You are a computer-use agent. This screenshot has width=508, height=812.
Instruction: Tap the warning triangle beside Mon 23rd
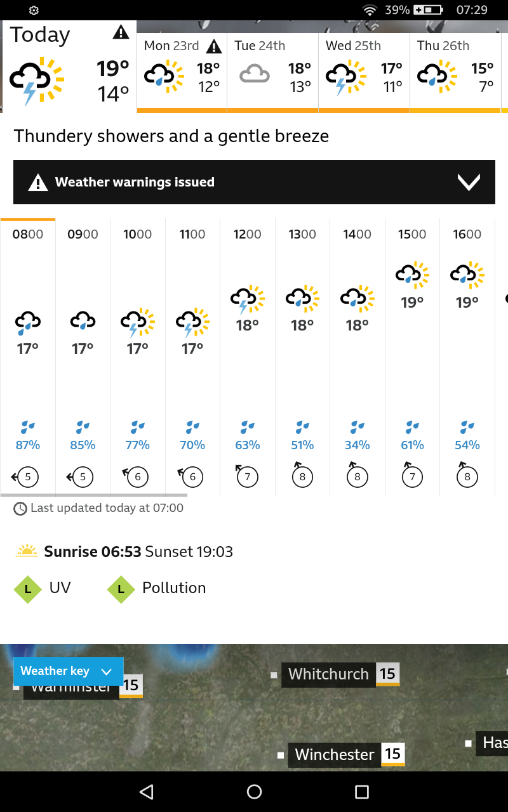pyautogui.click(x=214, y=46)
